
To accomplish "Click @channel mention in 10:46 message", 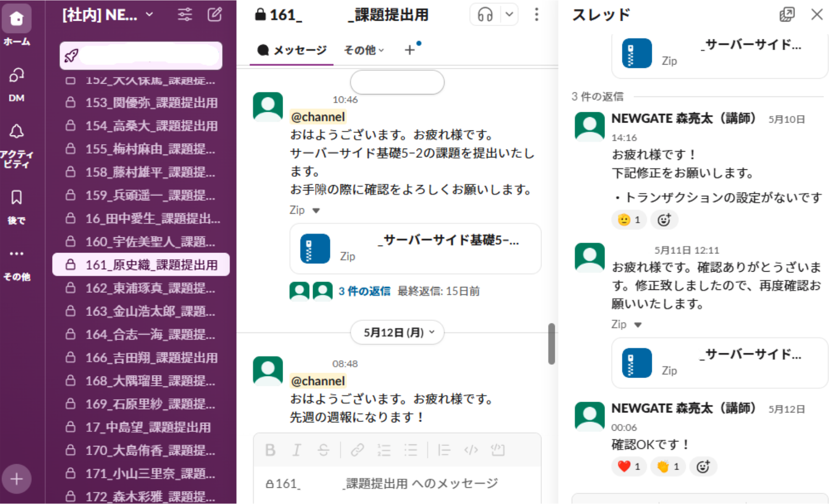I will point(318,117).
